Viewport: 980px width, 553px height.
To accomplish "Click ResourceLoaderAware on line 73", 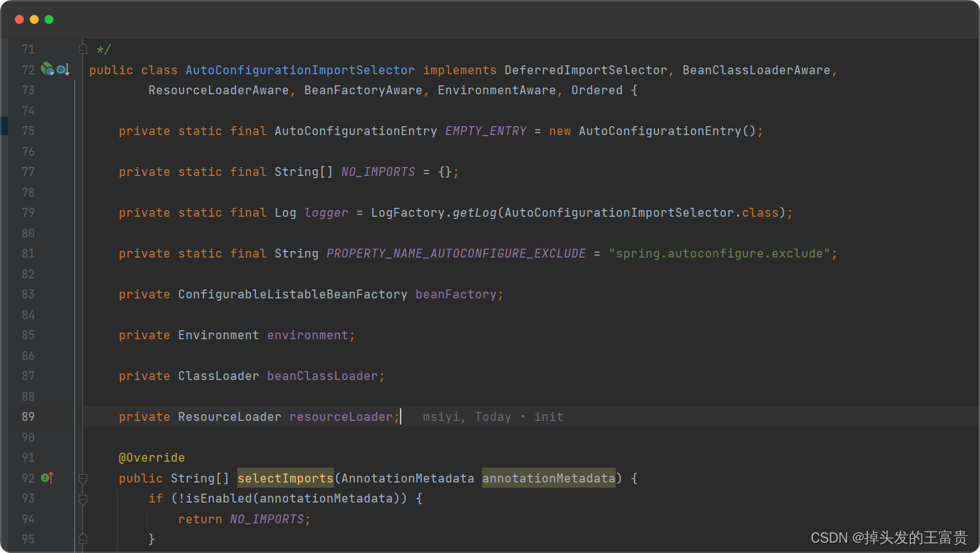I will pyautogui.click(x=219, y=90).
